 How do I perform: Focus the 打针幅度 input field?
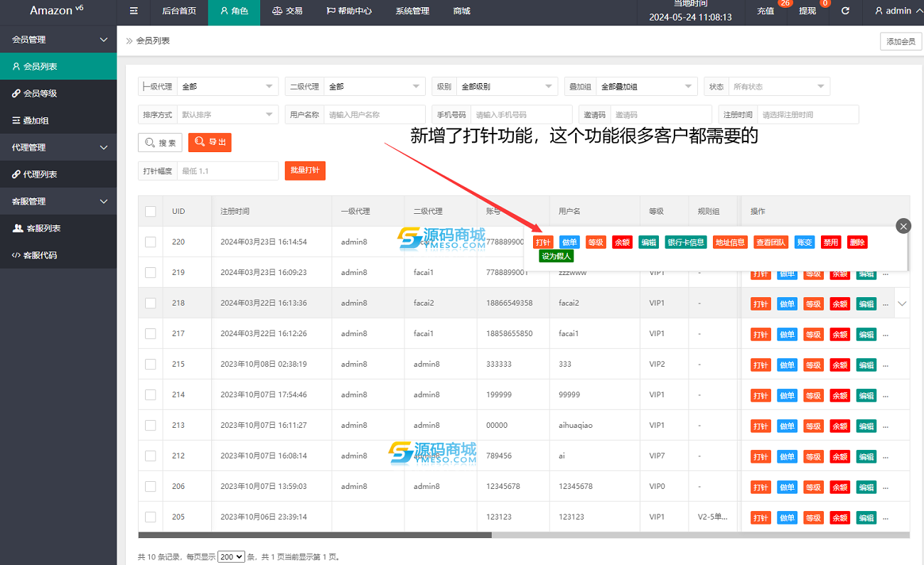point(227,171)
